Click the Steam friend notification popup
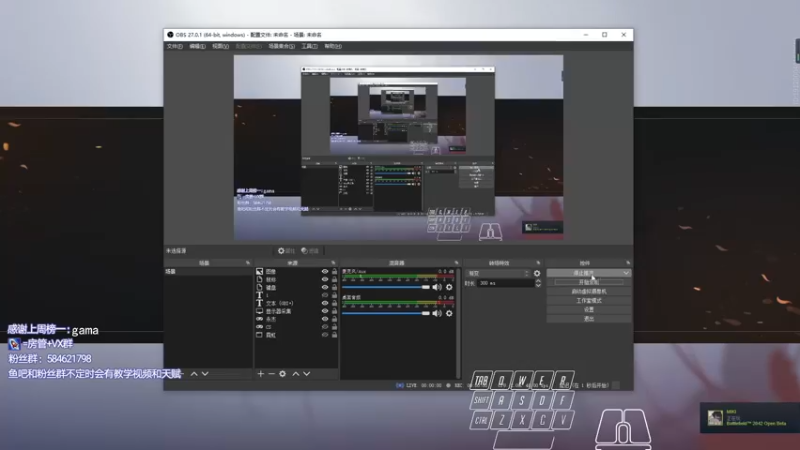This screenshot has width=800, height=450. click(x=750, y=418)
